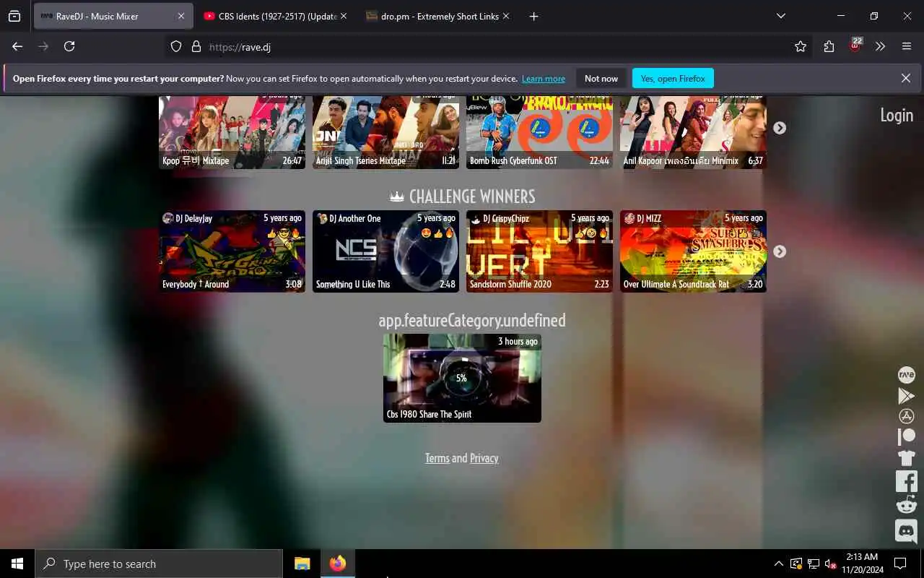Open the merchandise t-shirt icon
The image size is (924, 578).
click(x=906, y=457)
